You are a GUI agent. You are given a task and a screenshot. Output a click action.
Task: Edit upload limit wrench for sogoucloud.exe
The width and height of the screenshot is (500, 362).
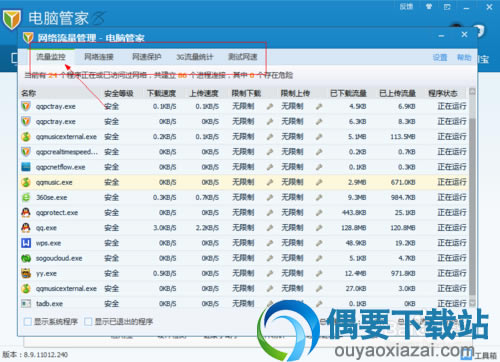(x=319, y=258)
